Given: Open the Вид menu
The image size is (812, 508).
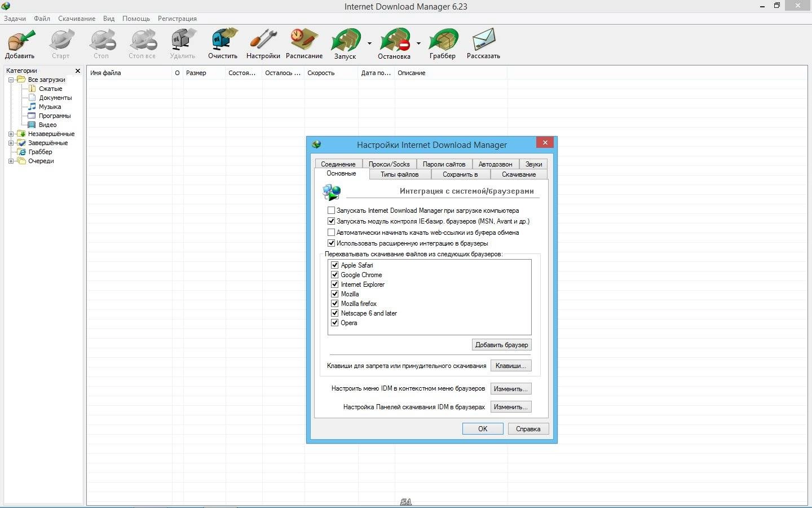Looking at the screenshot, I should pyautogui.click(x=109, y=19).
